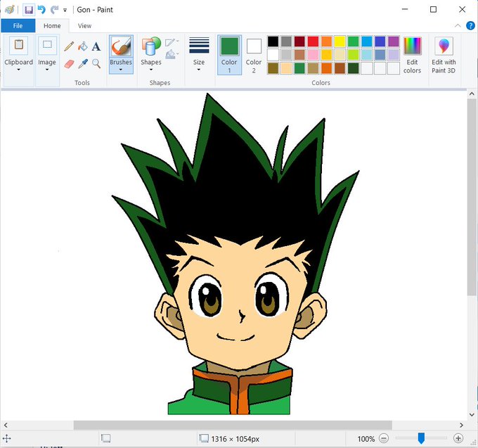Click the horizontal scrollbar thumb
The image size is (478, 448).
click(233, 425)
